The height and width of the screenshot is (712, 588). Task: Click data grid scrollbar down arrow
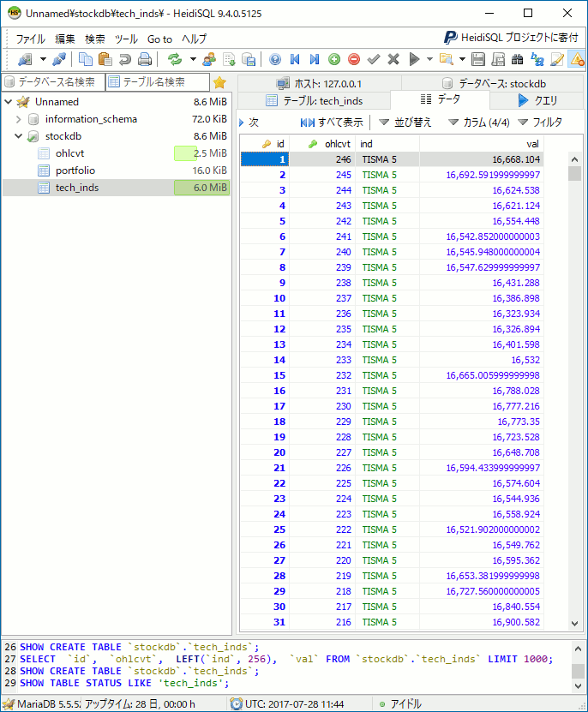(575, 624)
